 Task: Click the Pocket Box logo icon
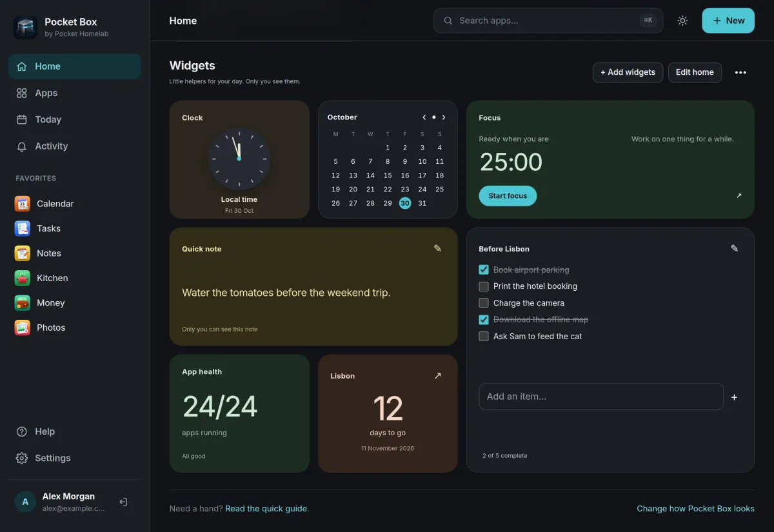click(25, 27)
